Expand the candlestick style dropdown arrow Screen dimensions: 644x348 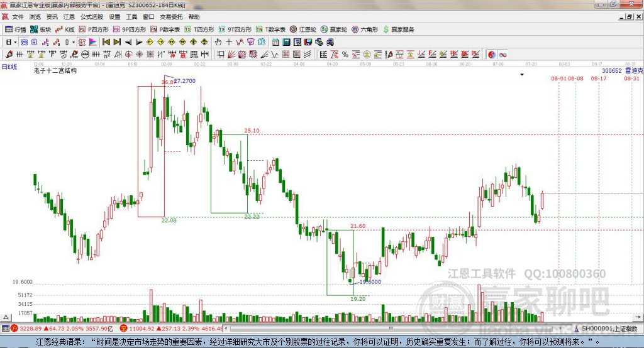click(x=74, y=42)
